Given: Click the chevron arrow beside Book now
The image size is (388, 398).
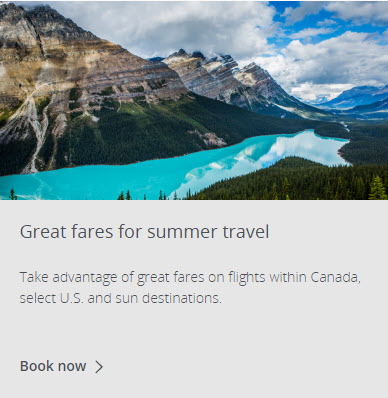Looking at the screenshot, I should [x=99, y=367].
